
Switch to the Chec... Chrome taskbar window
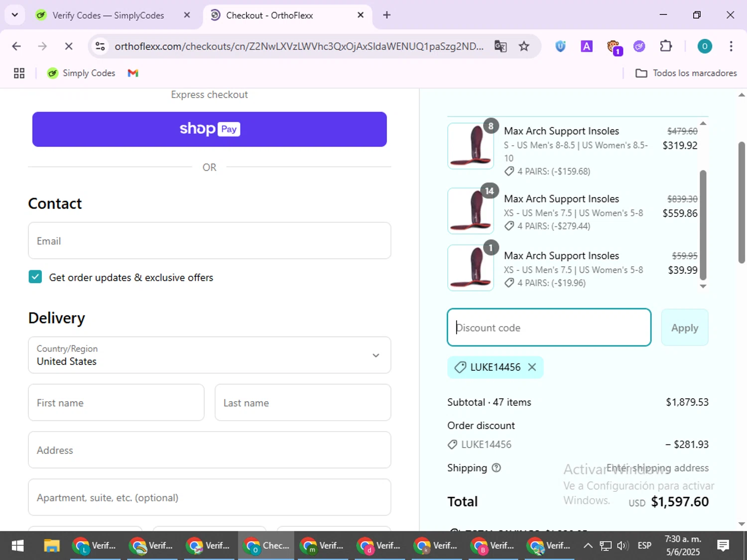(266, 546)
